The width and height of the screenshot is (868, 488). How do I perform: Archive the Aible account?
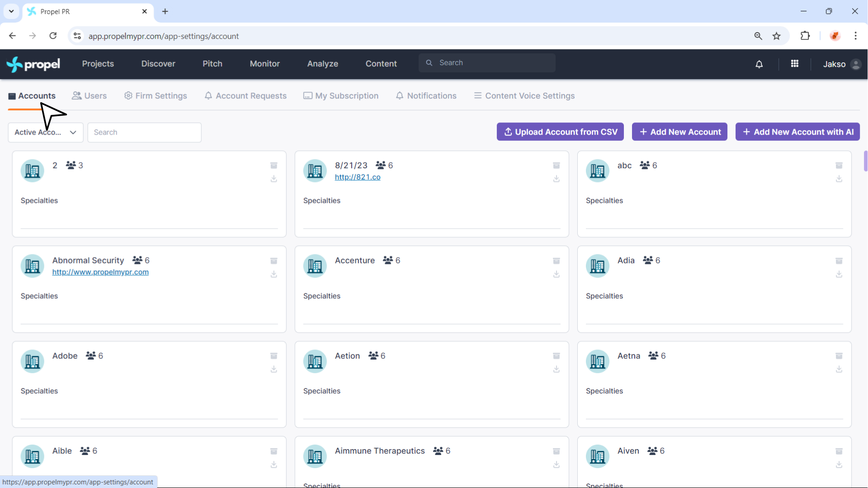[274, 451]
